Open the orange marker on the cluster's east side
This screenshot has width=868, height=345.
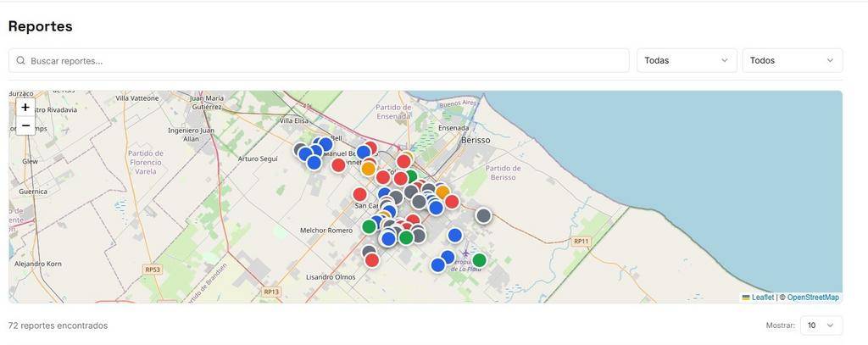coord(442,192)
